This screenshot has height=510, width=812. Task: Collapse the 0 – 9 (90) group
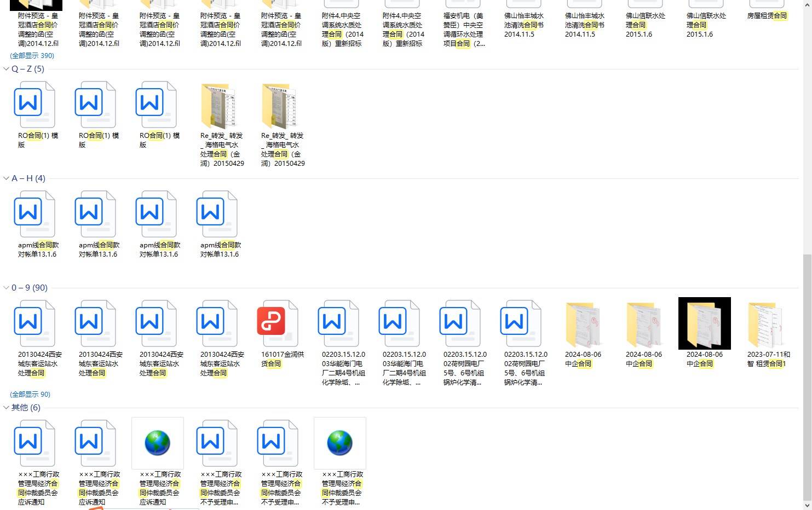[6, 288]
